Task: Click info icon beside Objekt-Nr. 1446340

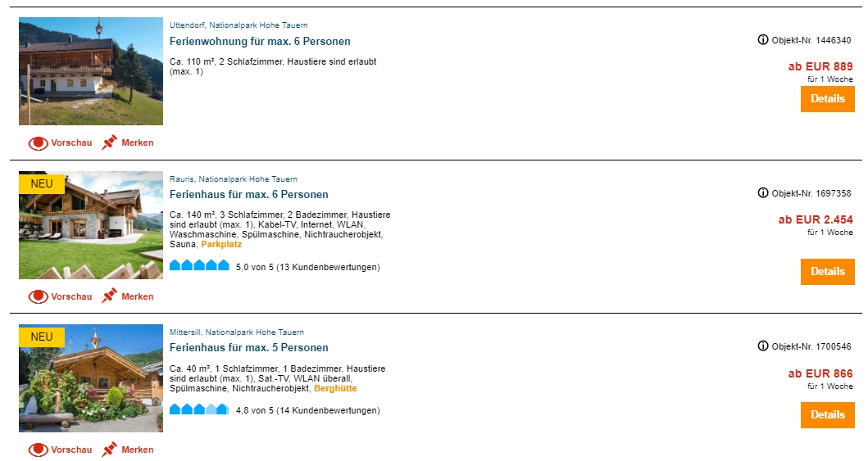Action: click(x=763, y=40)
